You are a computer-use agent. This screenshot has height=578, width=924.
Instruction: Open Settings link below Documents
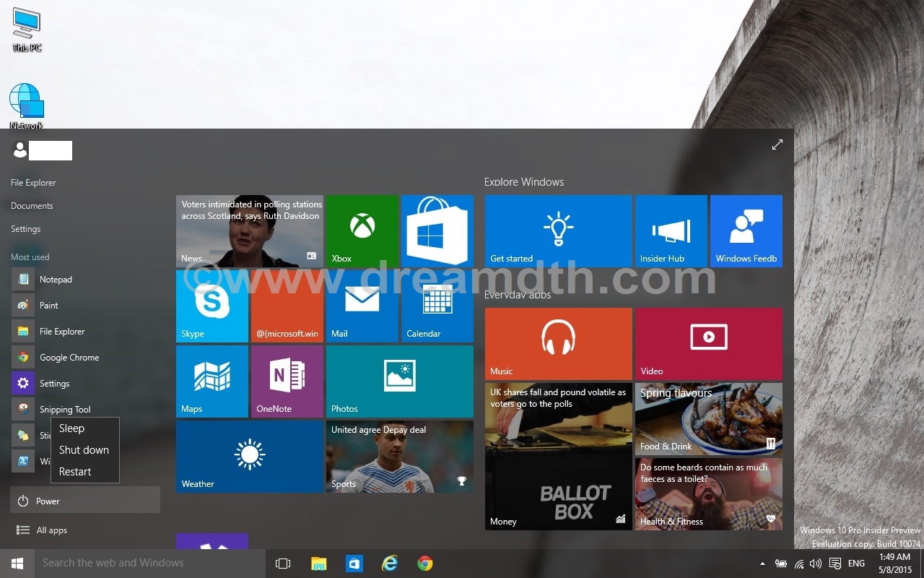click(x=25, y=229)
